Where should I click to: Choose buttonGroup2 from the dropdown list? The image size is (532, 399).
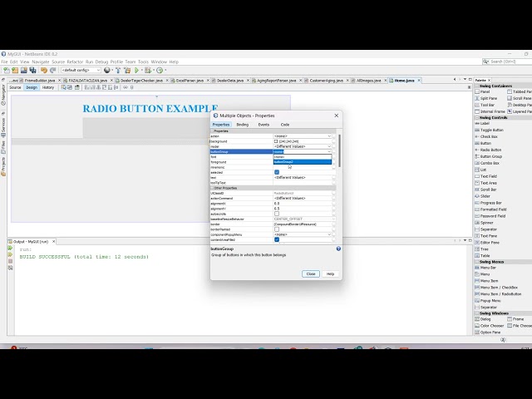(303, 162)
